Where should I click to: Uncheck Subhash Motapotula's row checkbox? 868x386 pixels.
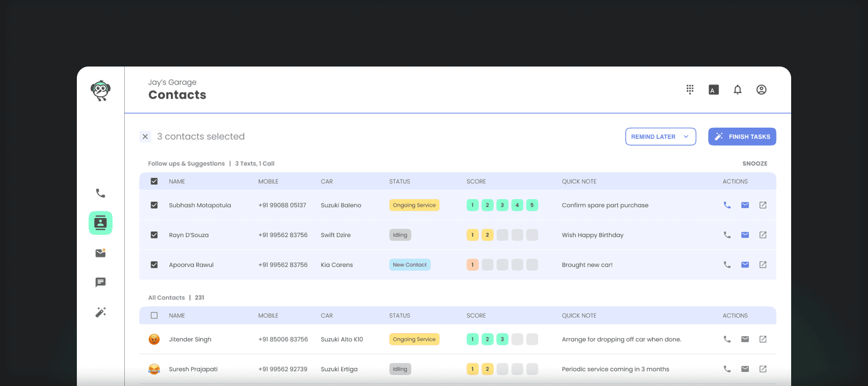pos(154,205)
